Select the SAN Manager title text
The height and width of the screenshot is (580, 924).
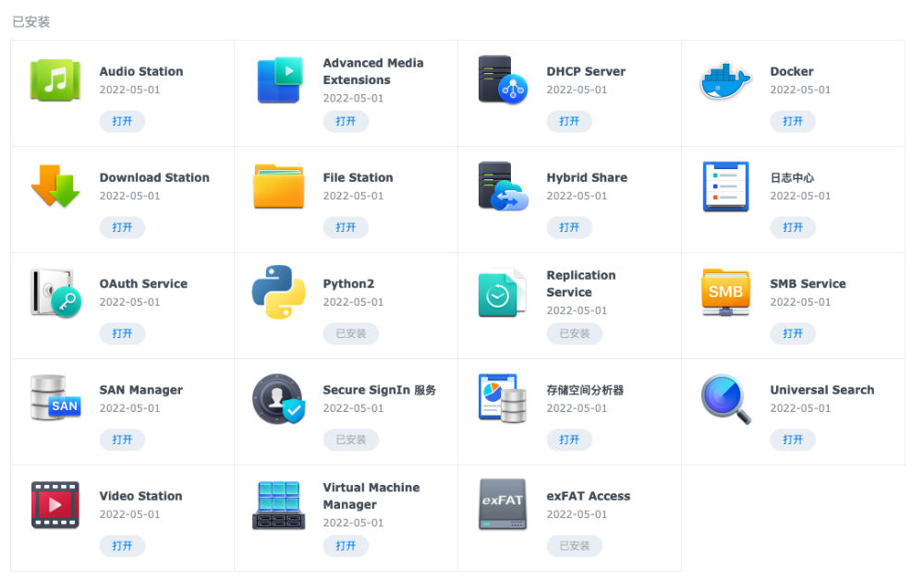[x=140, y=390]
